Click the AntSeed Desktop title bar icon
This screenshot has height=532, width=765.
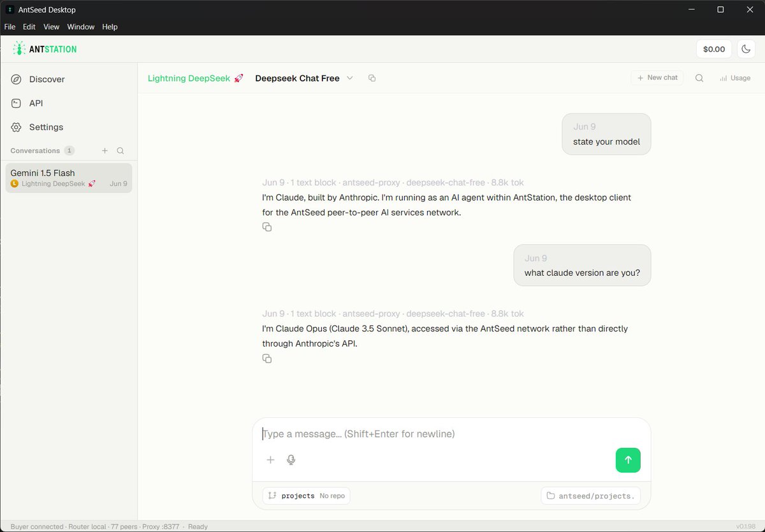pyautogui.click(x=10, y=10)
